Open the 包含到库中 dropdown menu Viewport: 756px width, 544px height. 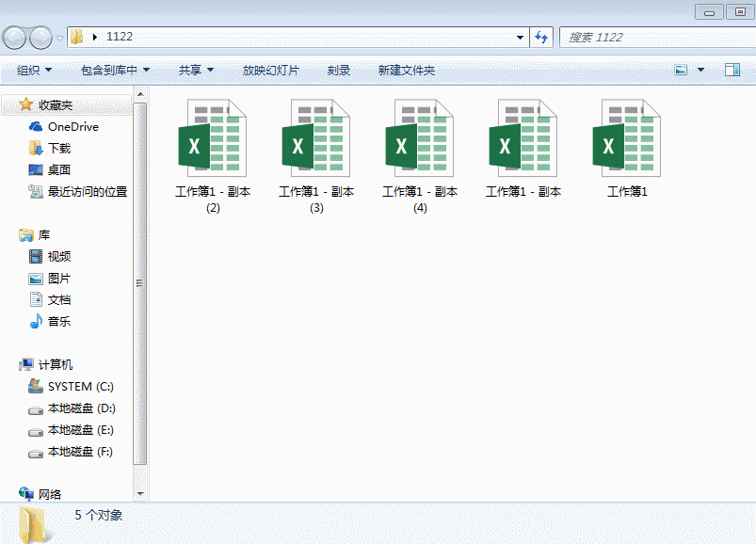click(115, 71)
